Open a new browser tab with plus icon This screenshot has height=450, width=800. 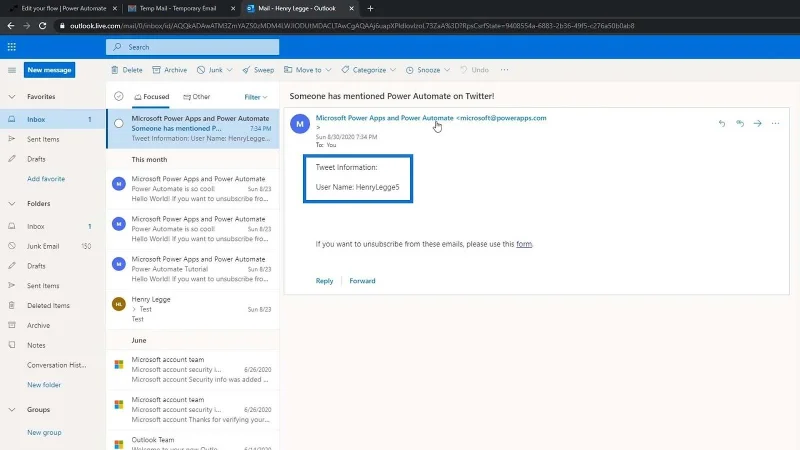tap(370, 8)
